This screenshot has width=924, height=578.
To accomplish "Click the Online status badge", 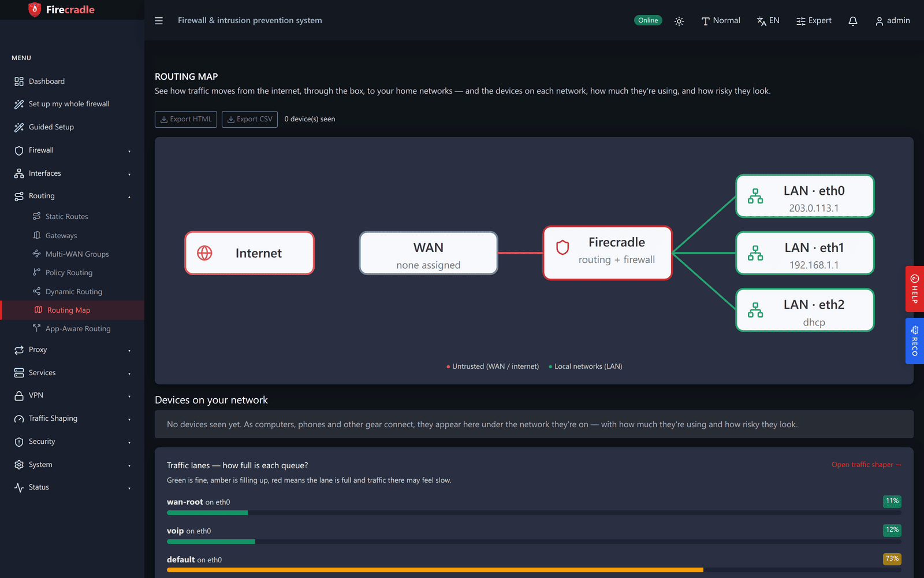I will click(x=648, y=20).
